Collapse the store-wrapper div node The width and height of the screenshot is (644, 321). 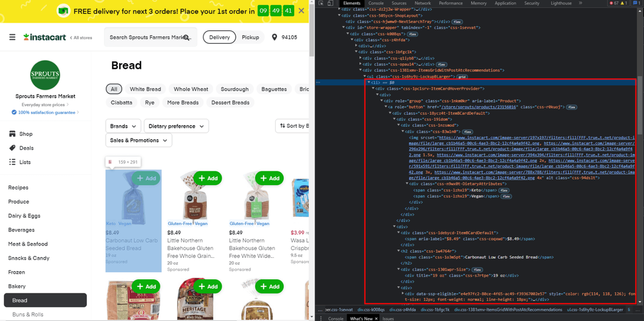(344, 28)
